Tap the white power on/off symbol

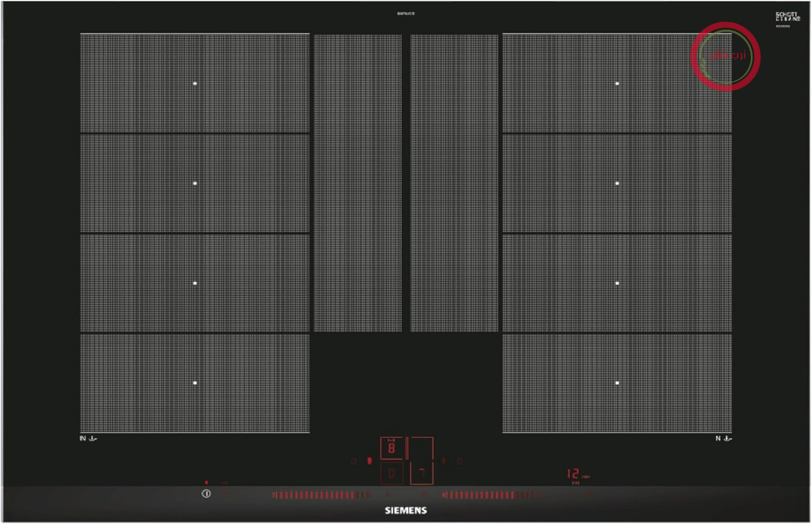[x=206, y=494]
